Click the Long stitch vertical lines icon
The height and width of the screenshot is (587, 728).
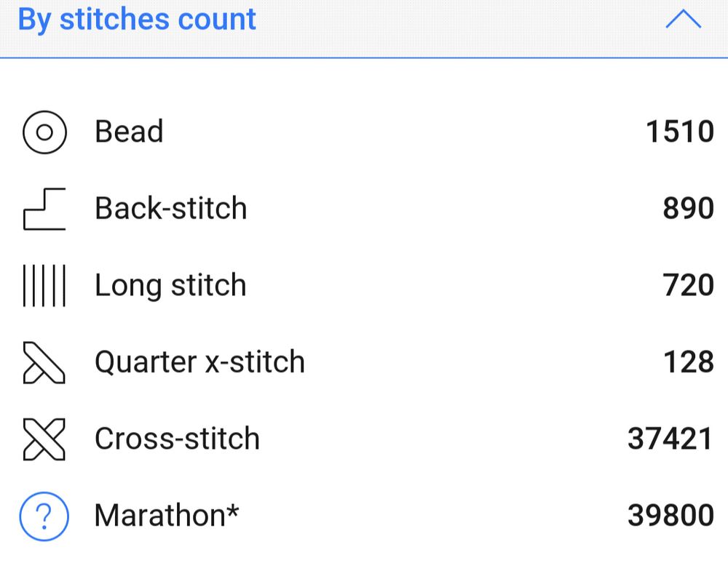(44, 286)
